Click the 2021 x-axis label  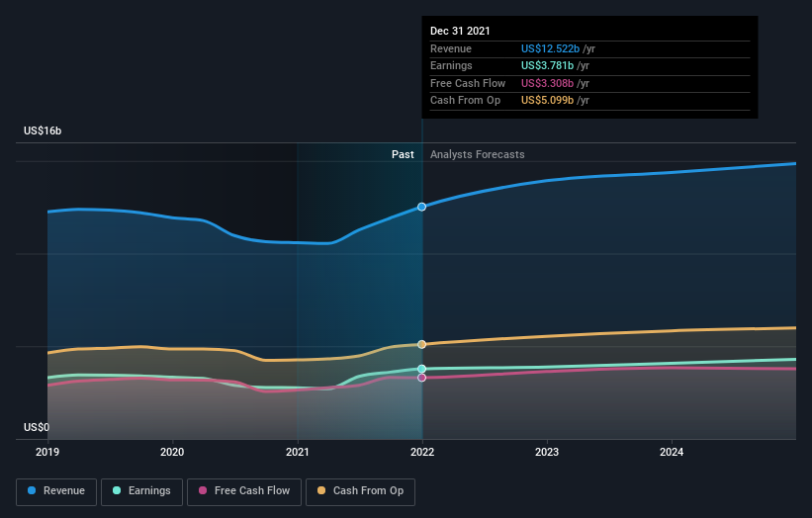point(298,453)
